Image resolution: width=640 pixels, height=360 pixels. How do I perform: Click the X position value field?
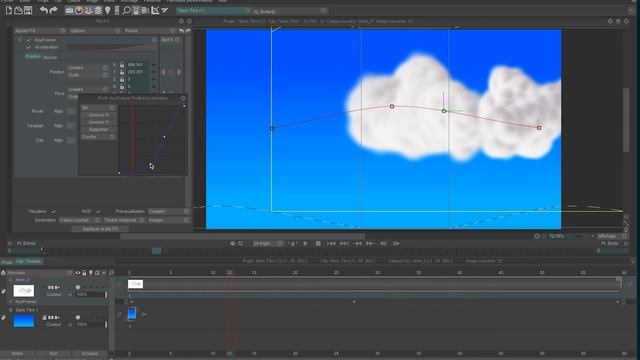138,64
